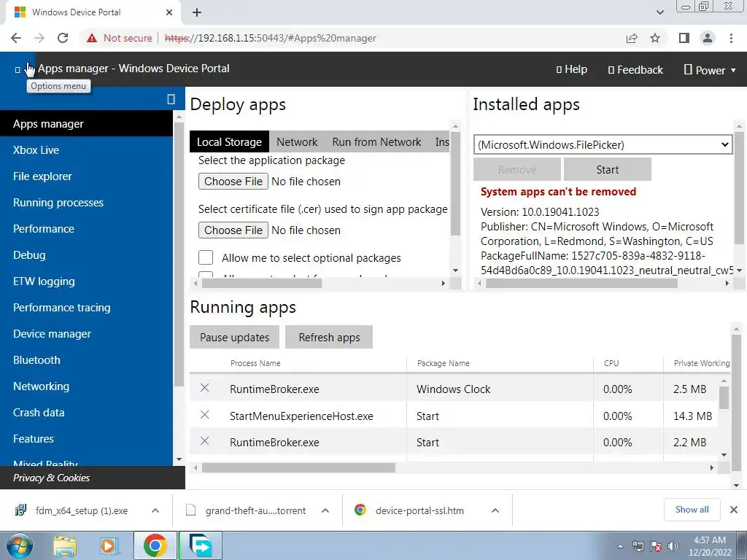Open the Performance page
747x560 pixels.
click(x=86, y=228)
